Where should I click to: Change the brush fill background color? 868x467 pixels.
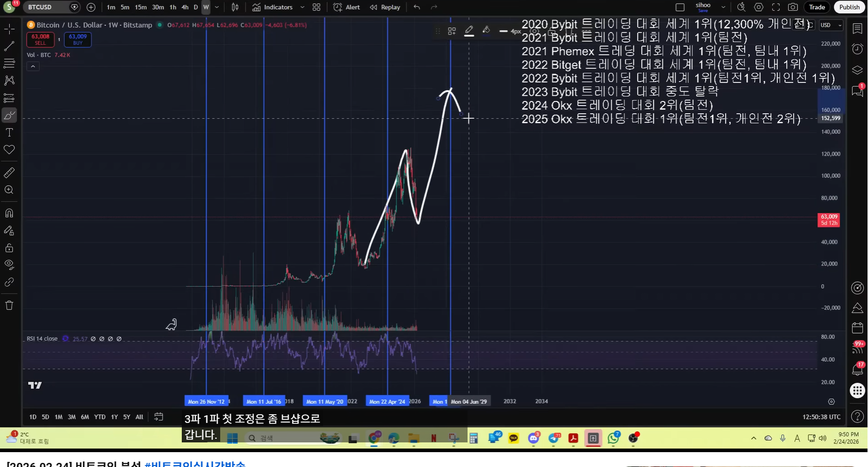pos(486,31)
